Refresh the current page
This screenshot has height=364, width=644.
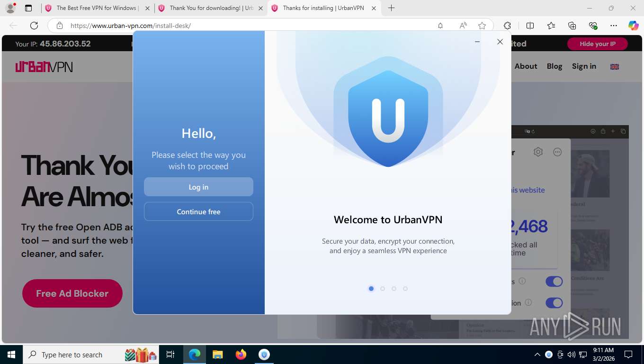(x=34, y=26)
